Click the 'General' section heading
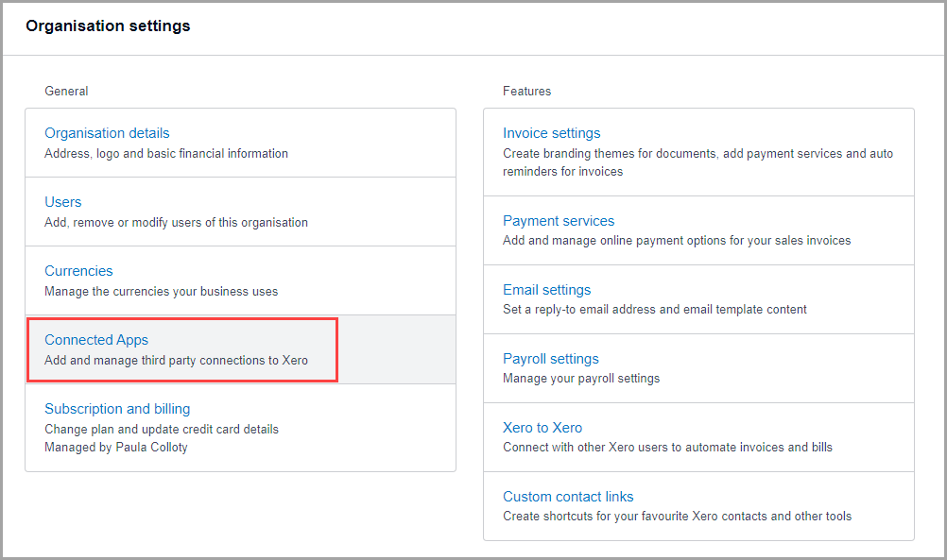Screen dimensions: 947x560 66,91
